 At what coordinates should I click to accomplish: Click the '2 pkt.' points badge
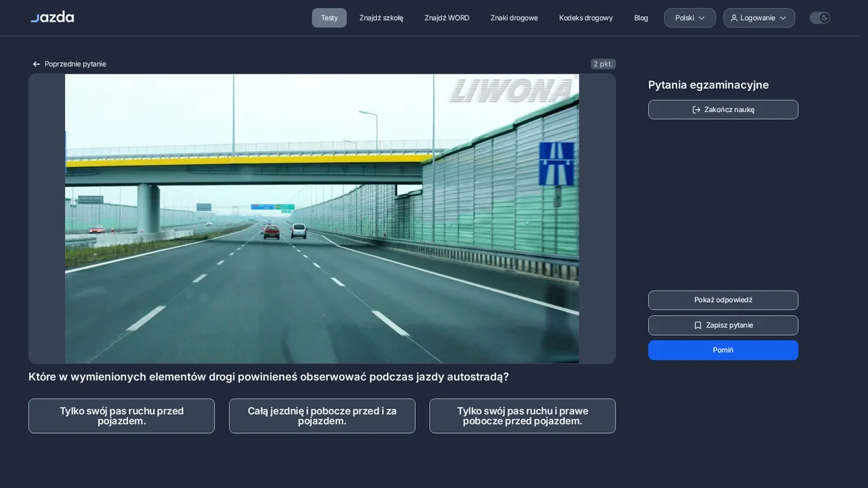pyautogui.click(x=603, y=64)
